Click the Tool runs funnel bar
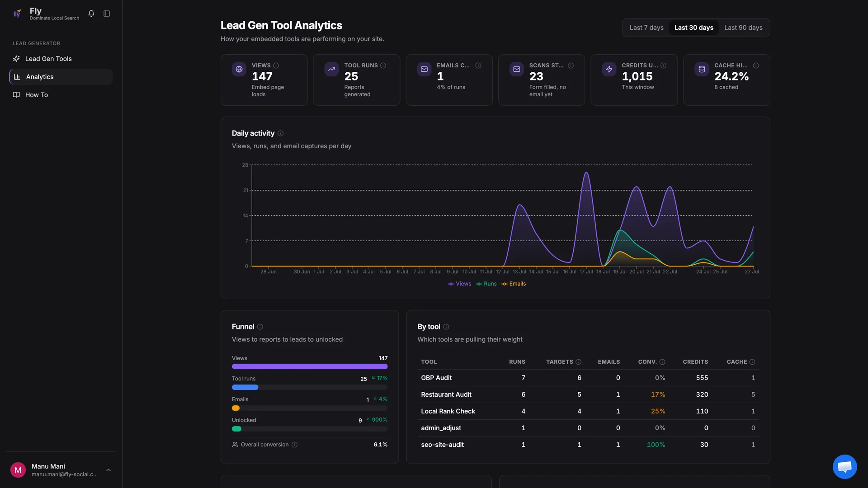 [310, 387]
